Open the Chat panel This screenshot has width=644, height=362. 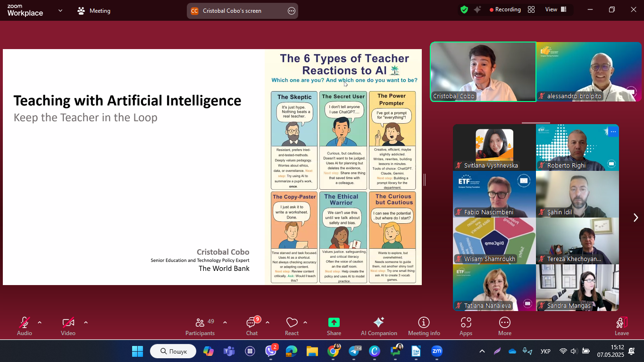pyautogui.click(x=252, y=326)
